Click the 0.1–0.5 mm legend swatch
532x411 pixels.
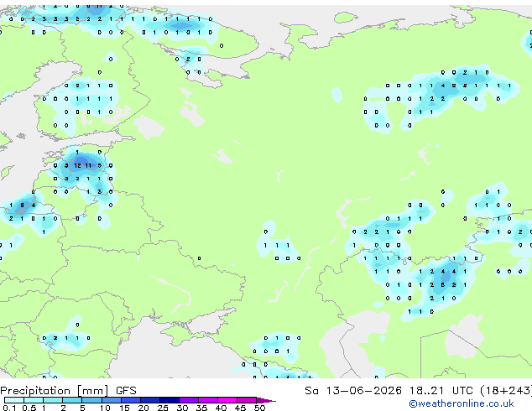click(x=14, y=400)
